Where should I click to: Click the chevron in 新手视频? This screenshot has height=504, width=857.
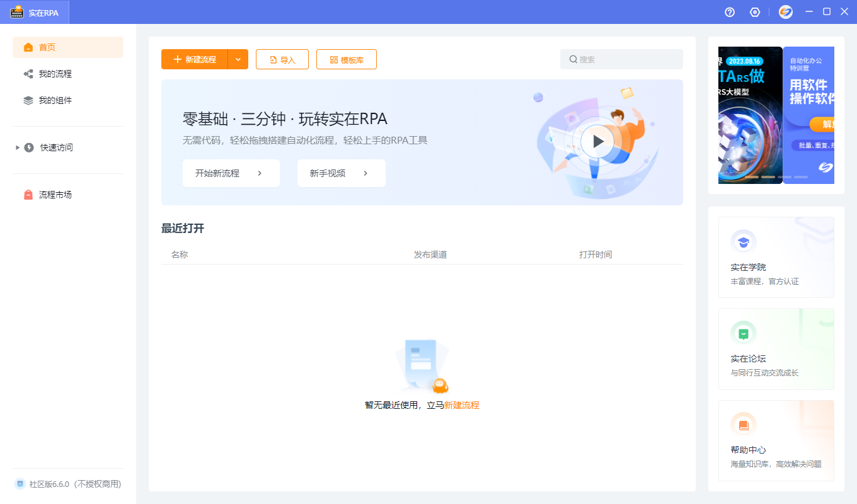tap(365, 173)
